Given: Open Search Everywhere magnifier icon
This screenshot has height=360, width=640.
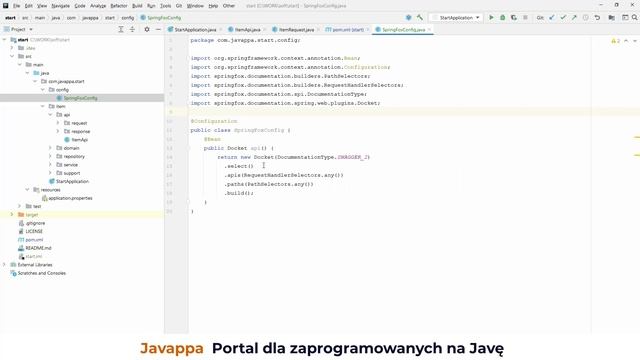Looking at the screenshot, I should (635, 18).
